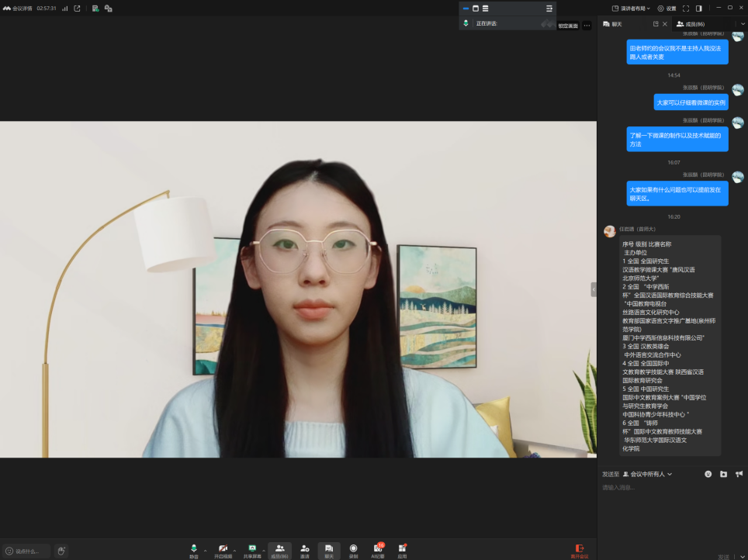Toggle the microphone mute (静音) button
Viewport: 748px width, 560px height.
click(193, 548)
